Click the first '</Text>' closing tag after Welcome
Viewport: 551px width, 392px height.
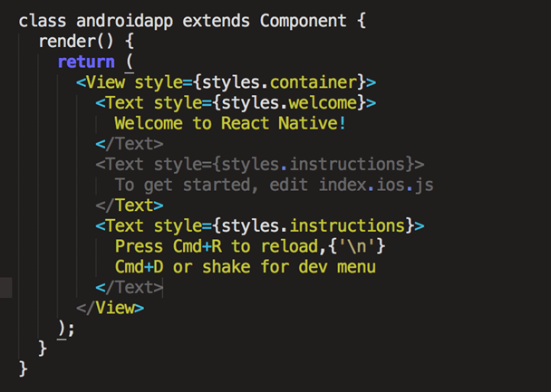tap(130, 144)
